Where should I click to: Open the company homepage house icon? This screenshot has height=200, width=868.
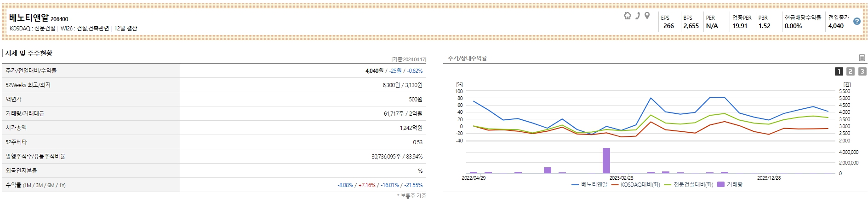[628, 16]
